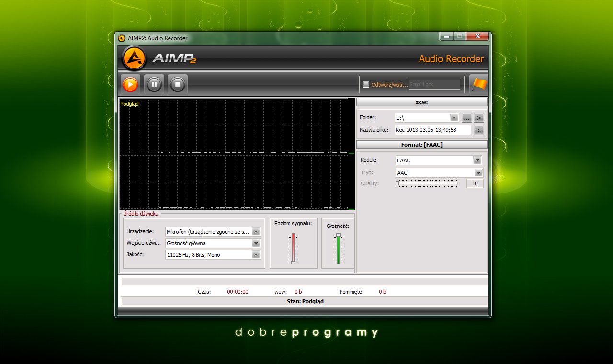Stop the recording
The height and width of the screenshot is (364, 613).
coord(178,84)
